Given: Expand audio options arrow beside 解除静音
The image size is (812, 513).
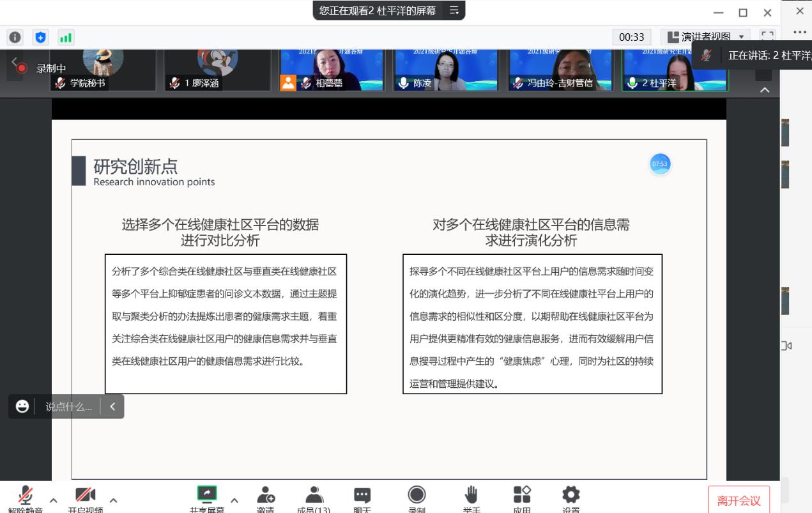Looking at the screenshot, I should coord(54,500).
